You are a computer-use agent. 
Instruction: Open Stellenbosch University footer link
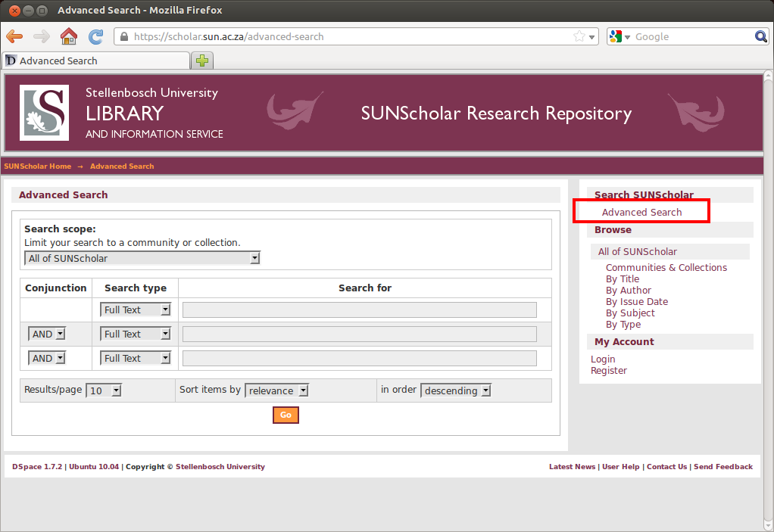(220, 466)
